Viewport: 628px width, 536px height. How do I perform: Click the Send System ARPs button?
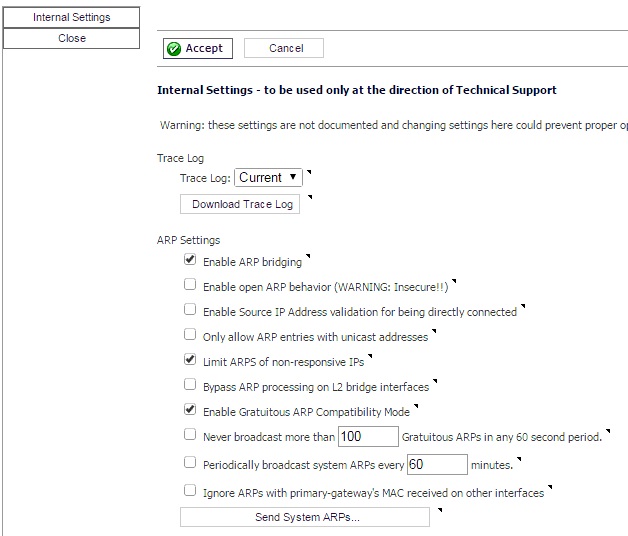pos(305,517)
